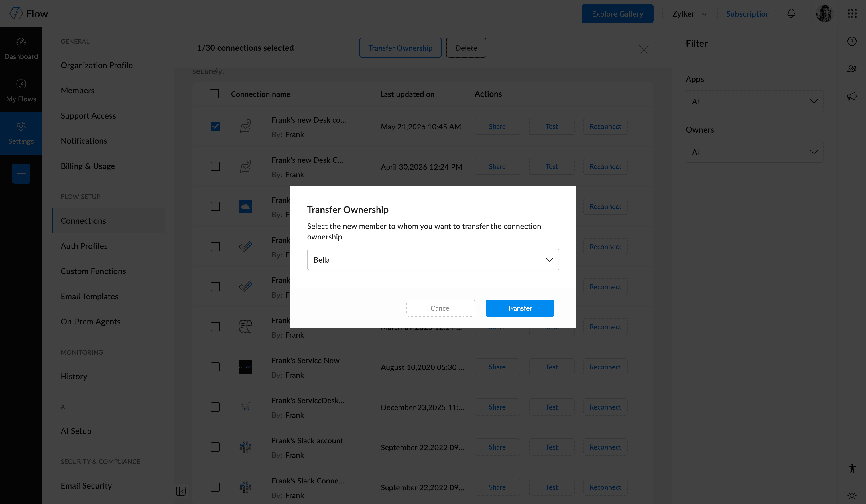866x504 pixels.
Task: Open My Flows in the sidebar
Action: [x=21, y=91]
